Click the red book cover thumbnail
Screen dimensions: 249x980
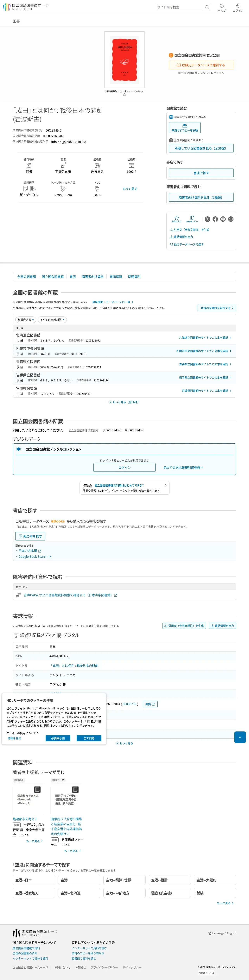coord(124,60)
